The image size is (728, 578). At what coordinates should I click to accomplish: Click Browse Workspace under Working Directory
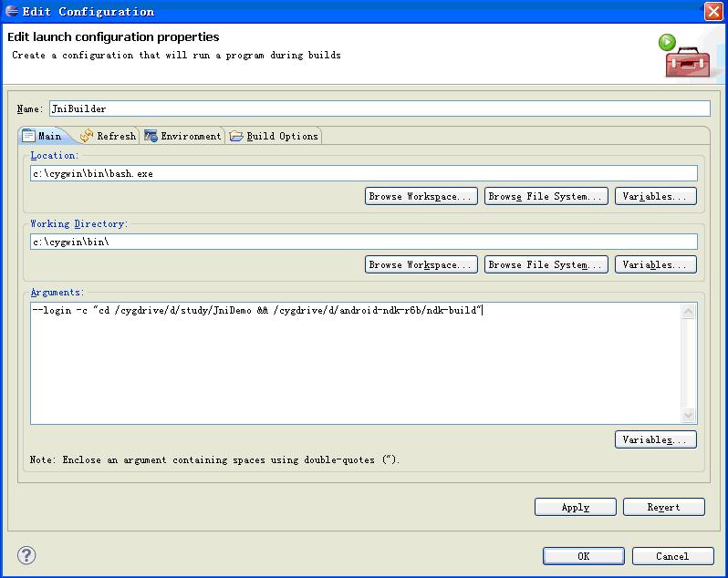click(421, 264)
